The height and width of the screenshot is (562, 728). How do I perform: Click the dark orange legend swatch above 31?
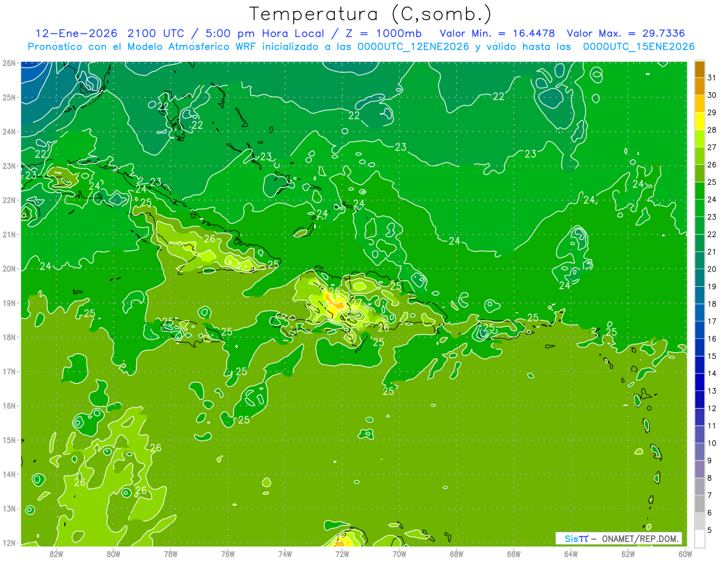[x=699, y=69]
